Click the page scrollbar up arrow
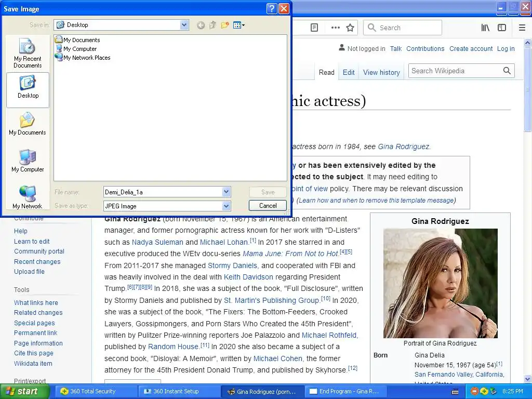The width and height of the screenshot is (532, 399). (x=528, y=43)
